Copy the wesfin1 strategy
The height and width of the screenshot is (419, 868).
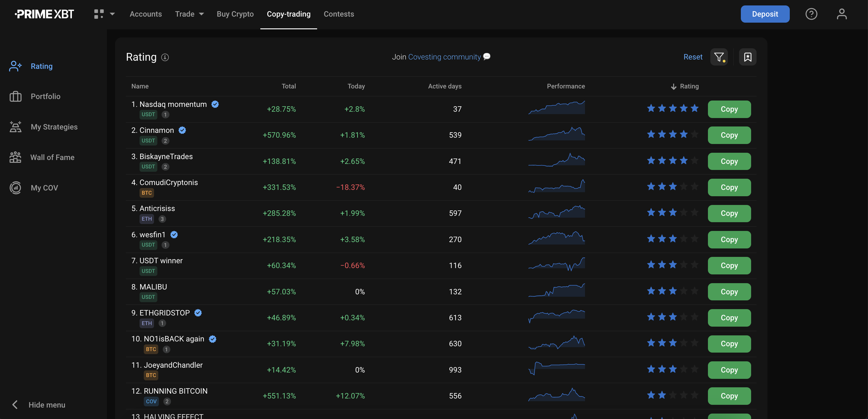click(729, 239)
